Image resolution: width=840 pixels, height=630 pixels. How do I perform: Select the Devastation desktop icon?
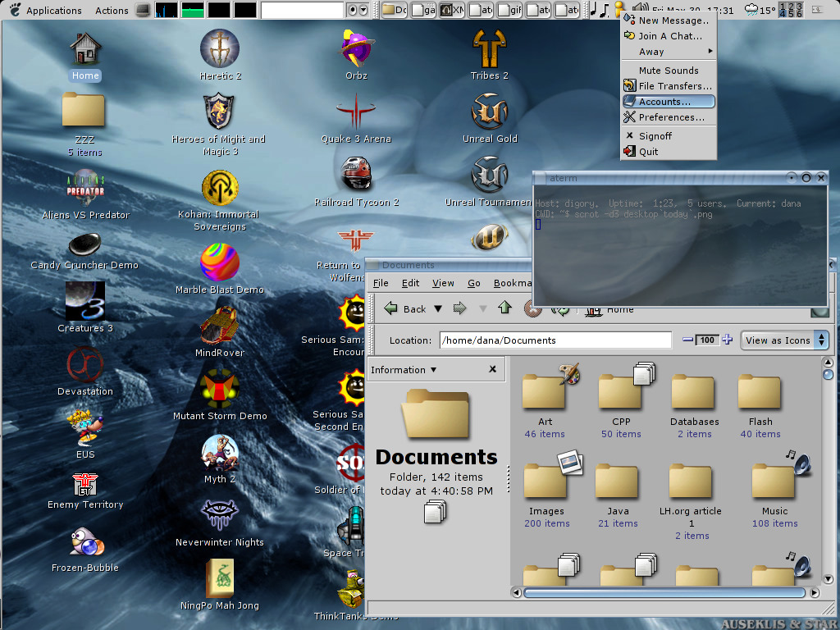[x=84, y=364]
